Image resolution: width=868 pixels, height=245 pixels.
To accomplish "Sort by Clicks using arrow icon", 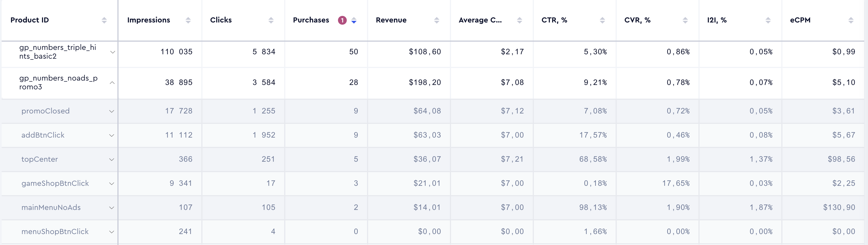I will 271,20.
